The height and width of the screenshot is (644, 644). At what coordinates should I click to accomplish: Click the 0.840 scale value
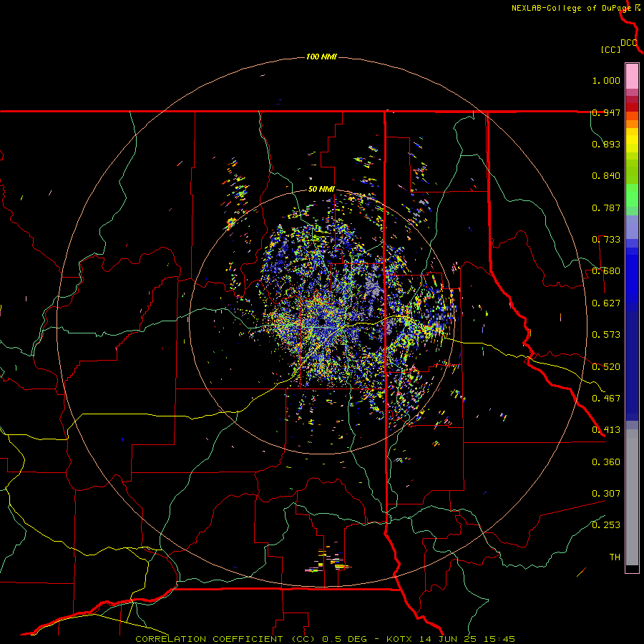[x=606, y=176]
